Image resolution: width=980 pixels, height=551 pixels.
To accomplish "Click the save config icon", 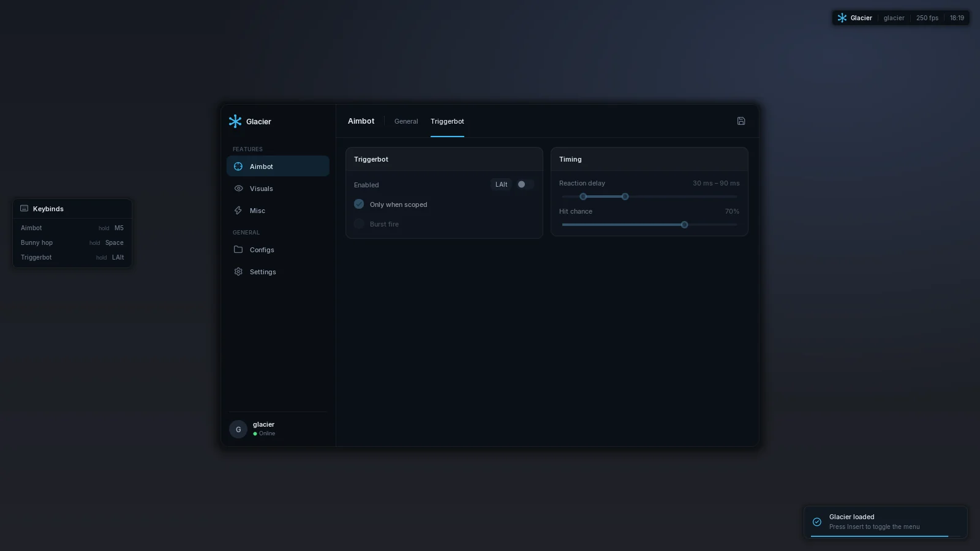I will coord(741,121).
